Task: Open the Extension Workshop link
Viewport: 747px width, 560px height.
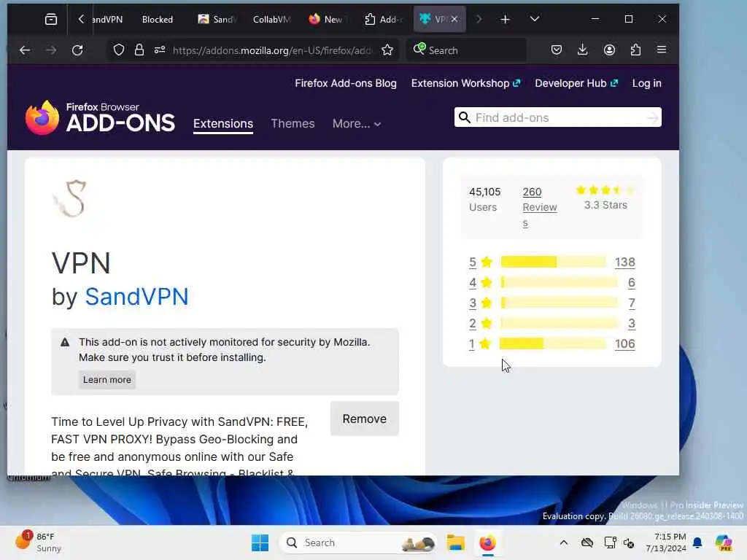Action: (x=465, y=83)
